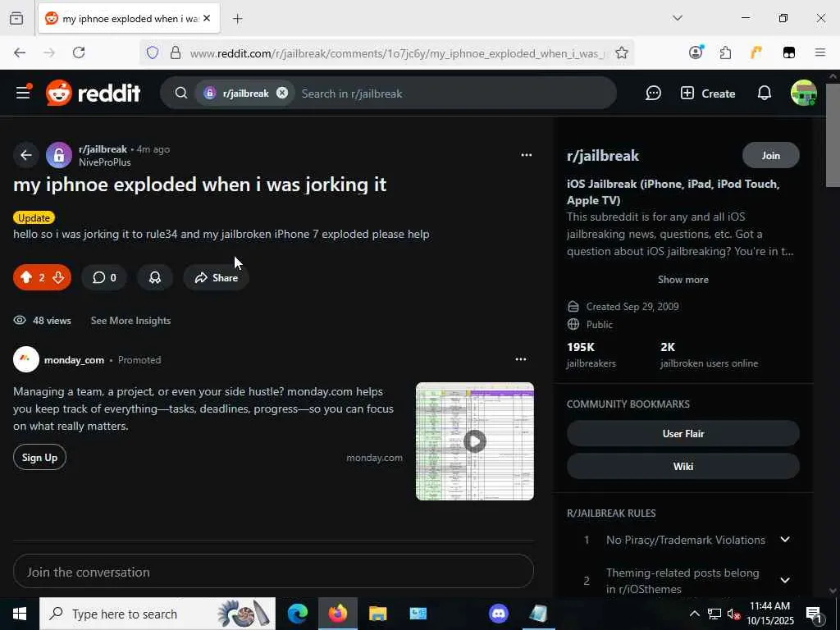Image resolution: width=840 pixels, height=630 pixels.
Task: Downvote the post
Action: 58,277
